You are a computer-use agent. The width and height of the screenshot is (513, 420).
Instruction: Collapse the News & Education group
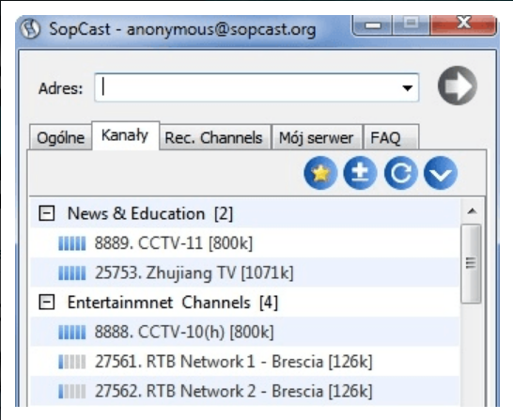point(47,213)
